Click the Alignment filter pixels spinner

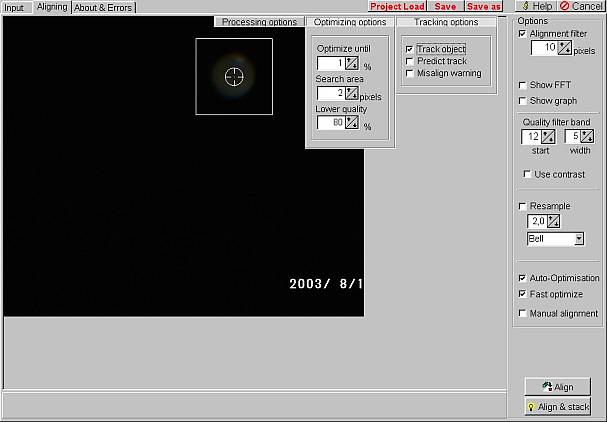pos(566,47)
